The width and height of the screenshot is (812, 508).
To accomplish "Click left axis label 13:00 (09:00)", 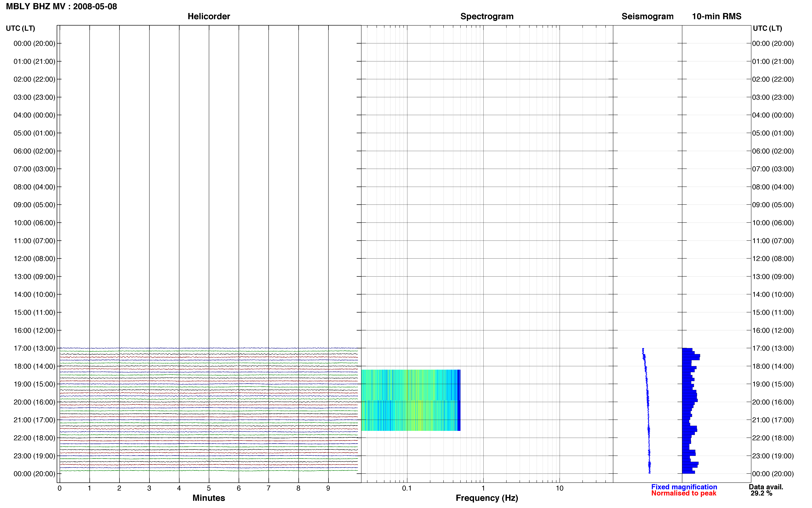I will pyautogui.click(x=34, y=277).
